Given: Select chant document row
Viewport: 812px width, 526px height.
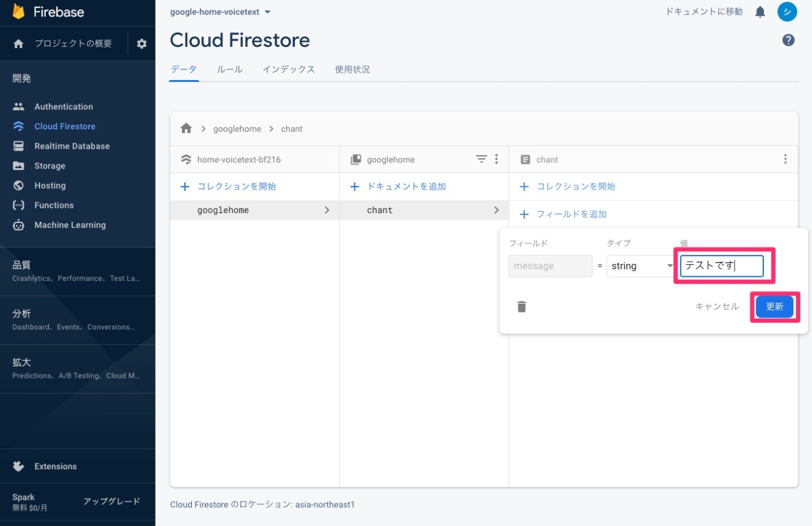Looking at the screenshot, I should [x=424, y=210].
